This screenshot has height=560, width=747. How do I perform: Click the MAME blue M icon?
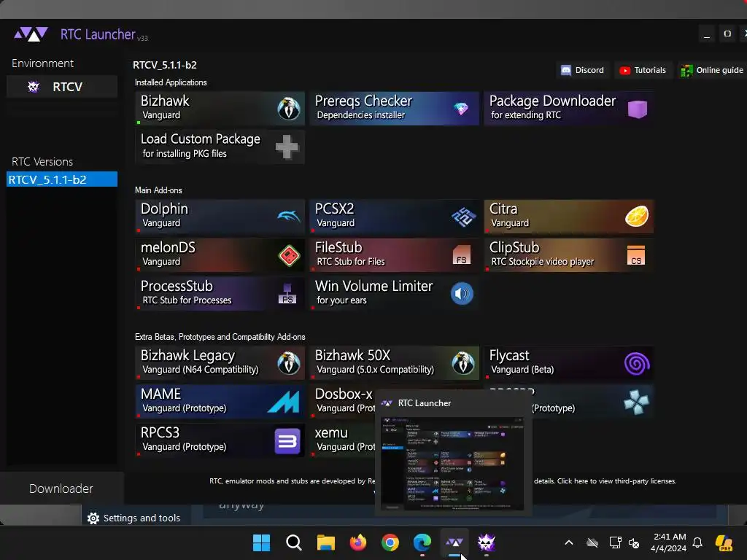[284, 402]
